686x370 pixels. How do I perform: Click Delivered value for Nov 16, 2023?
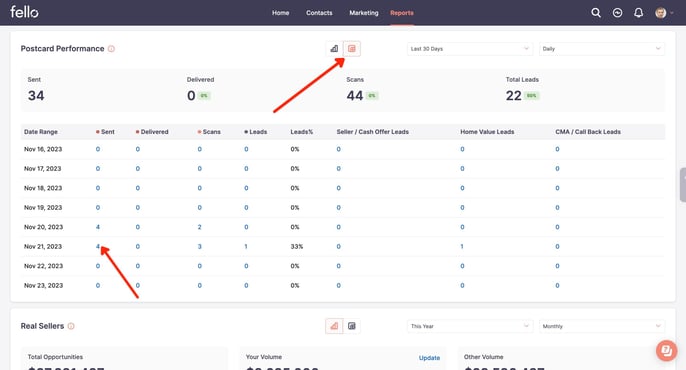(138, 149)
